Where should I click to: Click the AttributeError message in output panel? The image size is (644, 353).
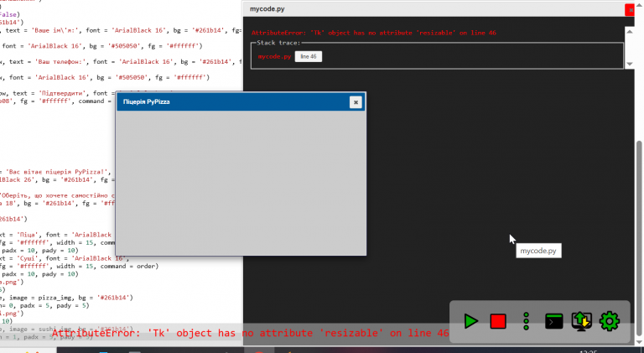coord(374,33)
